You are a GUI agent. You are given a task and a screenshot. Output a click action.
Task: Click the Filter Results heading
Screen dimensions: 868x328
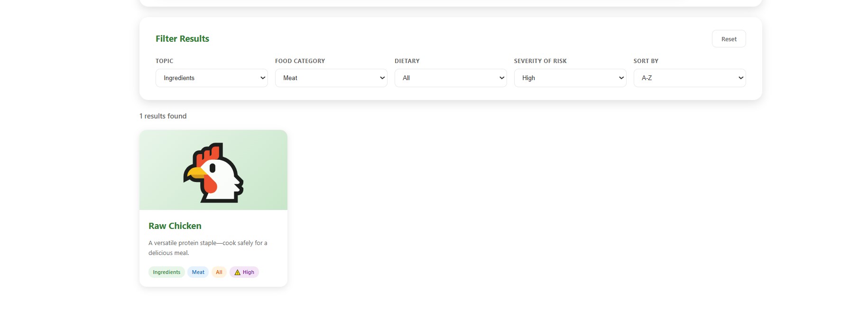click(182, 39)
